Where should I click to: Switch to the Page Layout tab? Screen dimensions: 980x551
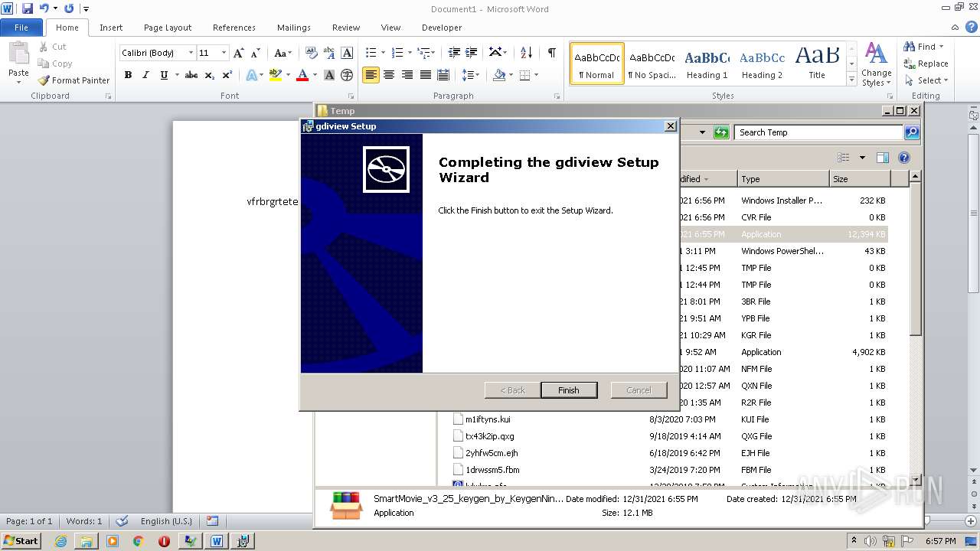pos(168,28)
